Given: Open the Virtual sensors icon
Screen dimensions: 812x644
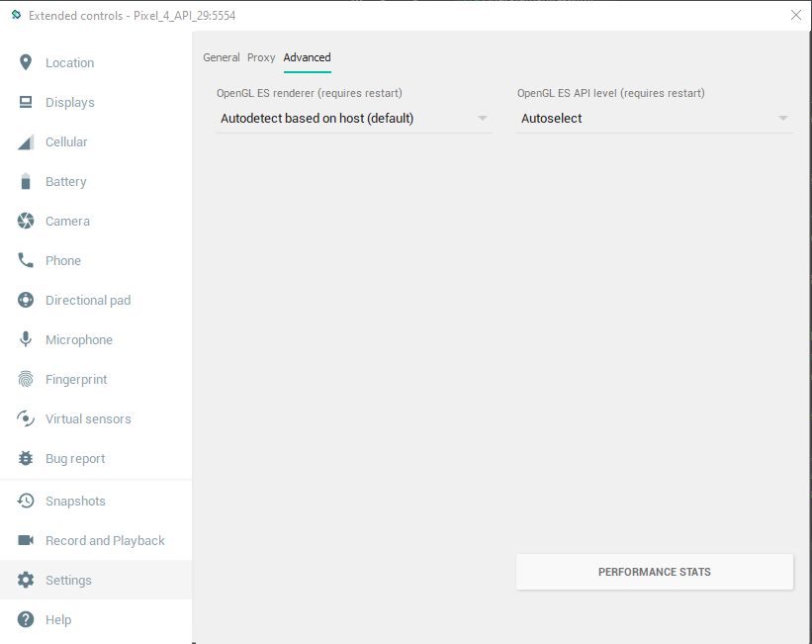Looking at the screenshot, I should coord(24,418).
